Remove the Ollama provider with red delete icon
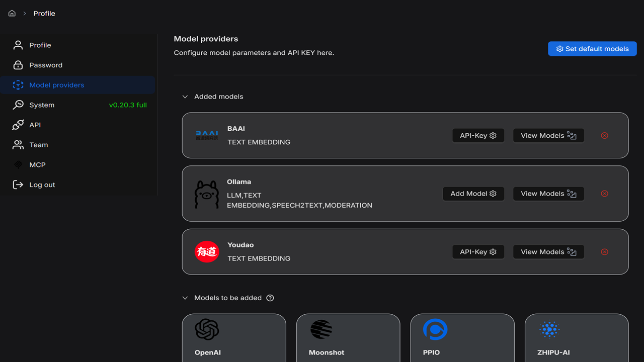 [x=605, y=194]
